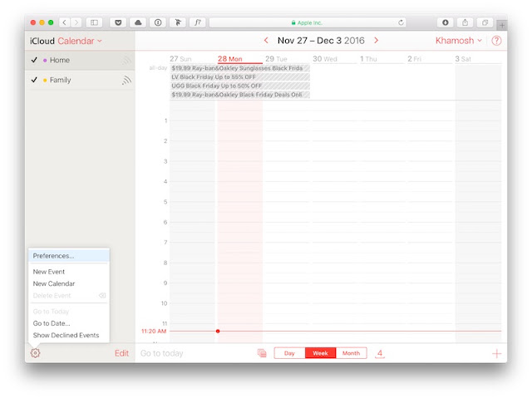
Task: Select the 1 Thu day header
Action: 382,59
